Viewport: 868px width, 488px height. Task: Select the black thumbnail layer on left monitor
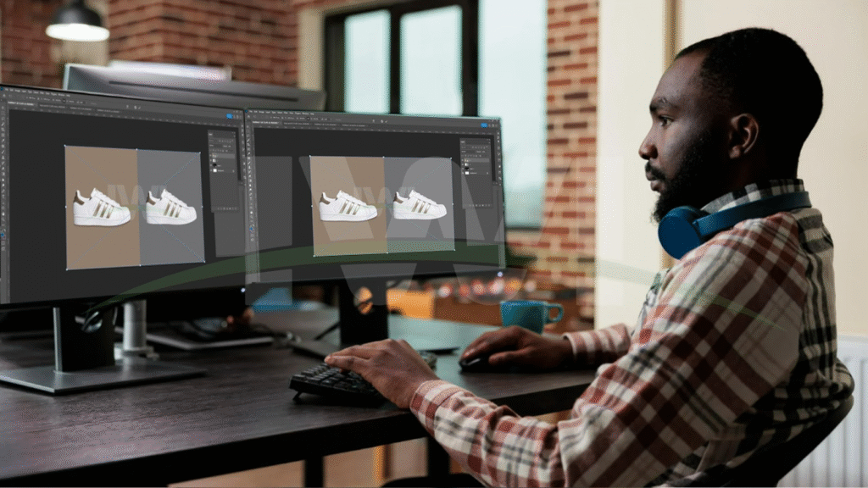(x=224, y=165)
